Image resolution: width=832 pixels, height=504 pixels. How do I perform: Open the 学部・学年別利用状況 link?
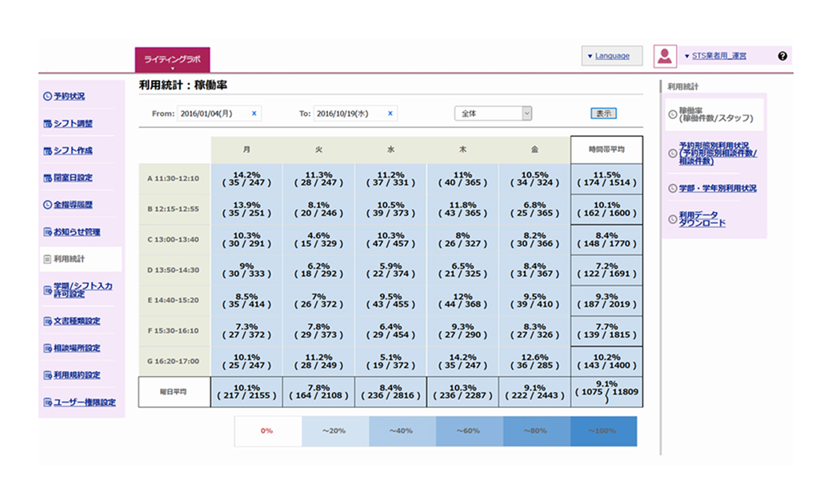pos(718,189)
